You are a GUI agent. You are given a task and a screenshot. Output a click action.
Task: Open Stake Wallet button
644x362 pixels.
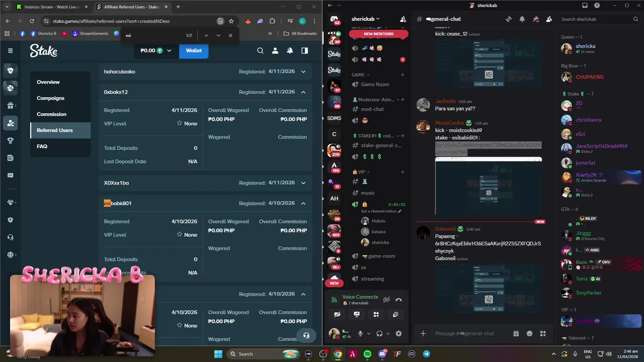coord(194,50)
